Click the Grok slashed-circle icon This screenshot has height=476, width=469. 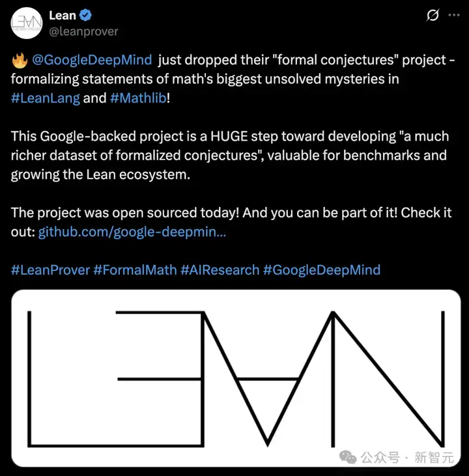click(x=433, y=15)
